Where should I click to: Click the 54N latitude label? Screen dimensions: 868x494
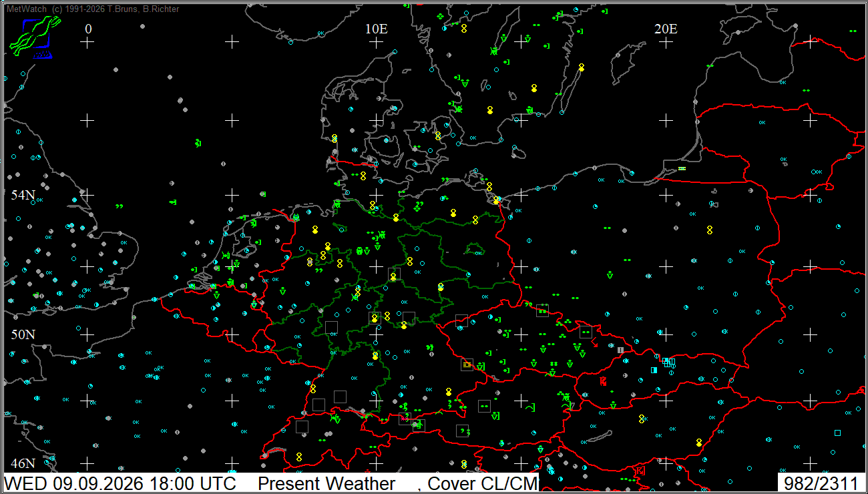[x=23, y=195]
